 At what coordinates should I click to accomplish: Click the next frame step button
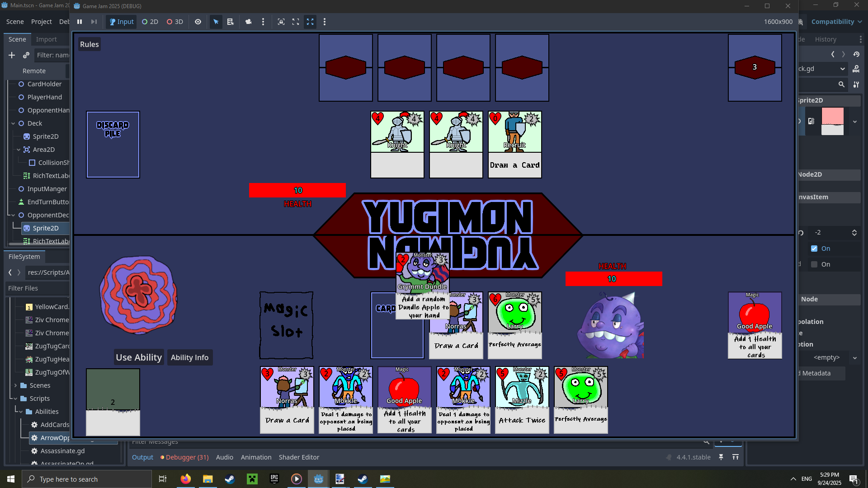coord(94,22)
